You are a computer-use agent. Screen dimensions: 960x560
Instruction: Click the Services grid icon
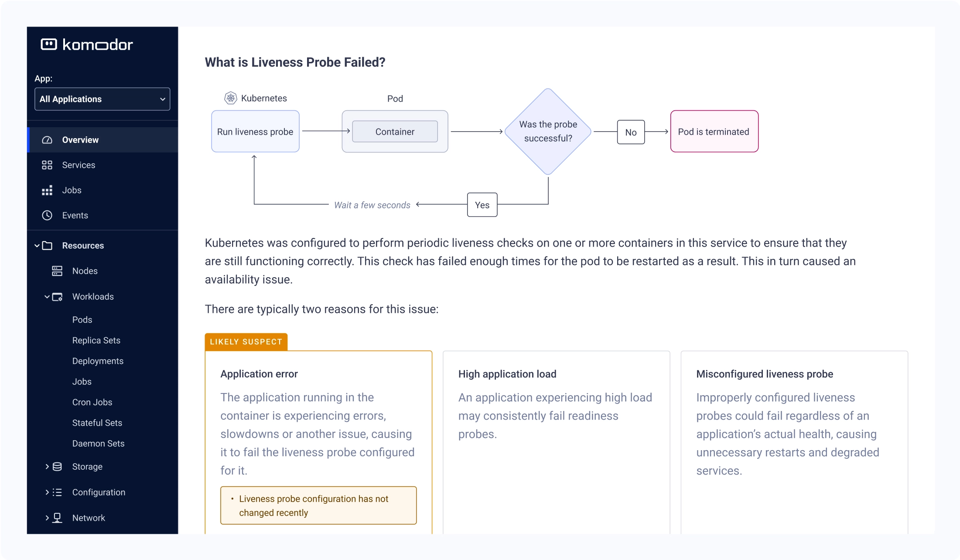(x=47, y=165)
